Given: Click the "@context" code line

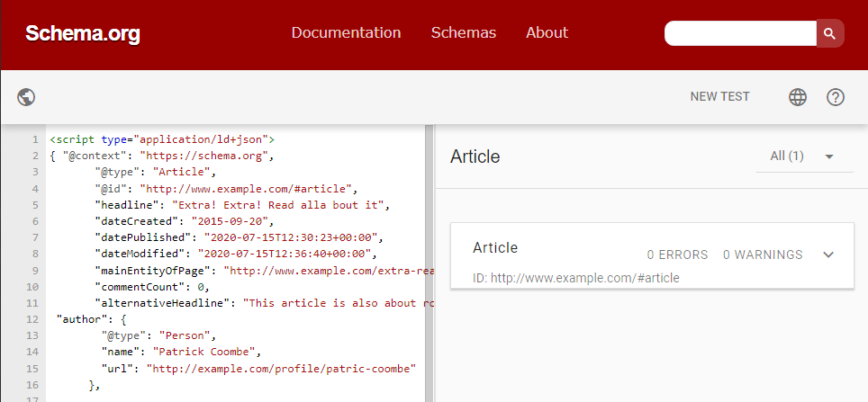Looking at the screenshot, I should (162, 156).
